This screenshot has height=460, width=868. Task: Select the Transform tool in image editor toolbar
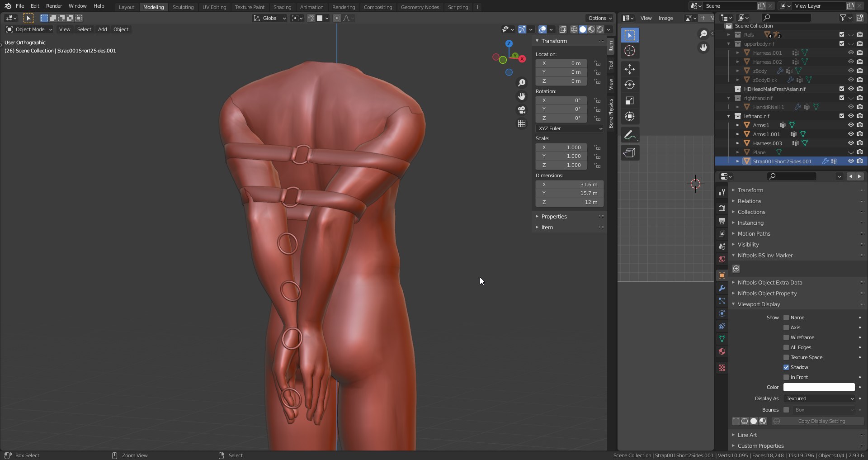pyautogui.click(x=630, y=116)
